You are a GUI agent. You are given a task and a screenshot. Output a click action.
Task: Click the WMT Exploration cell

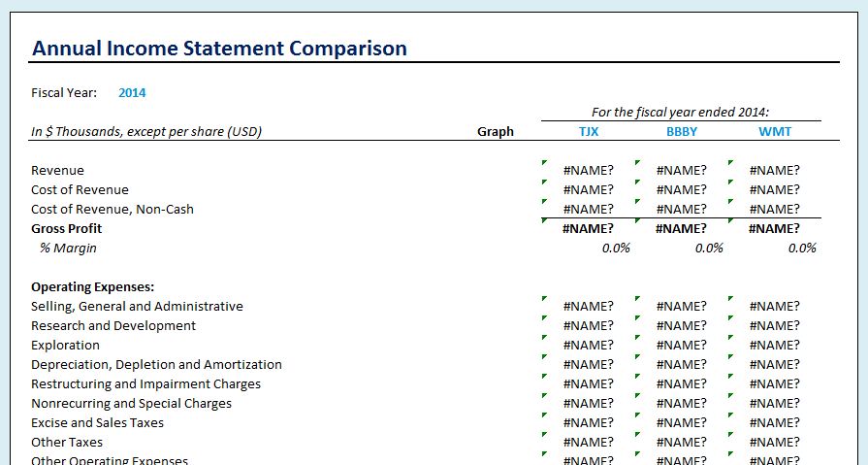coord(775,345)
